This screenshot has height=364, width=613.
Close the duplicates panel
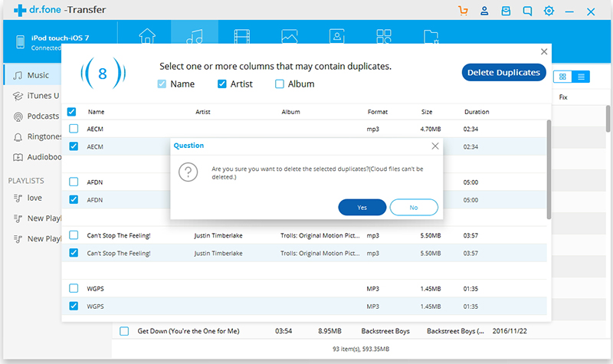544,51
